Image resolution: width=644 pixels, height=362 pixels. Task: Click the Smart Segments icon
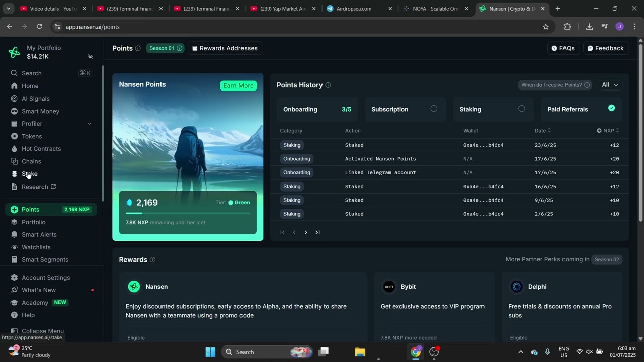point(14,260)
